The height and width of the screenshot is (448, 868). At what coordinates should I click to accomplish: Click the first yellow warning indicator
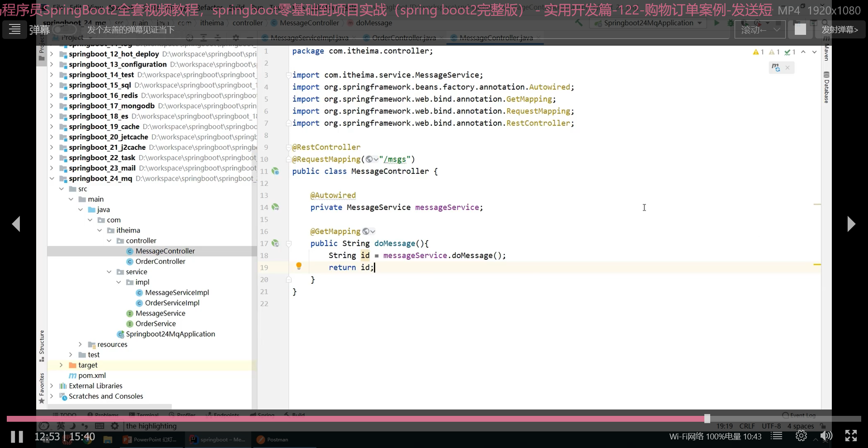758,52
